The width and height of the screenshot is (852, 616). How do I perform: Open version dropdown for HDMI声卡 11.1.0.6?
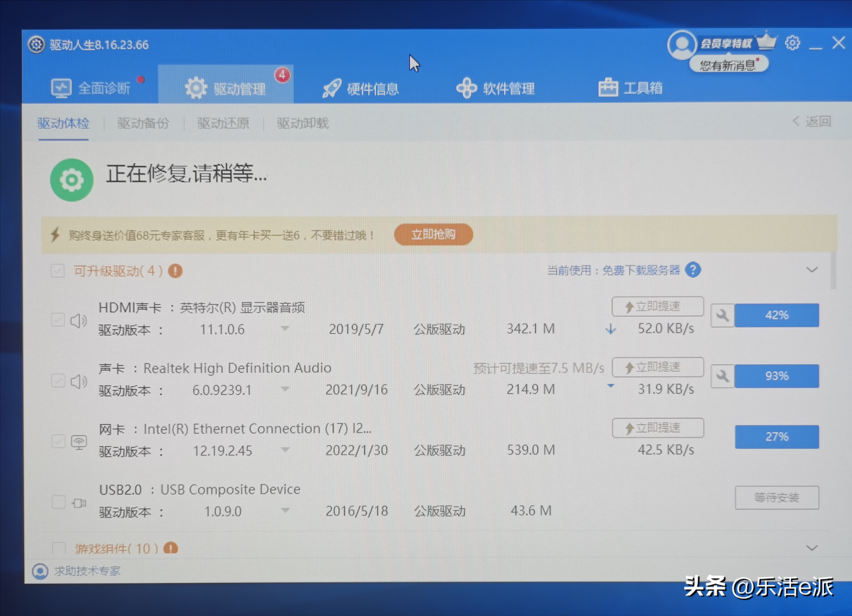[285, 329]
